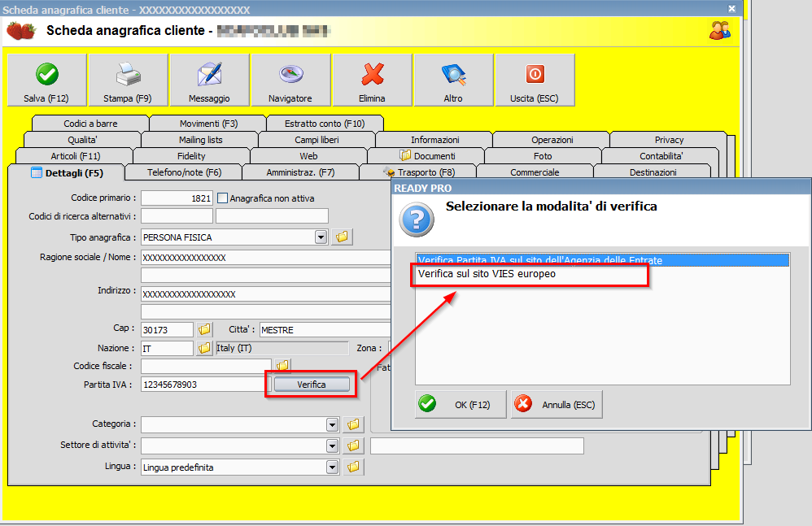Click the Ragione sociale / Nome field

click(266, 258)
